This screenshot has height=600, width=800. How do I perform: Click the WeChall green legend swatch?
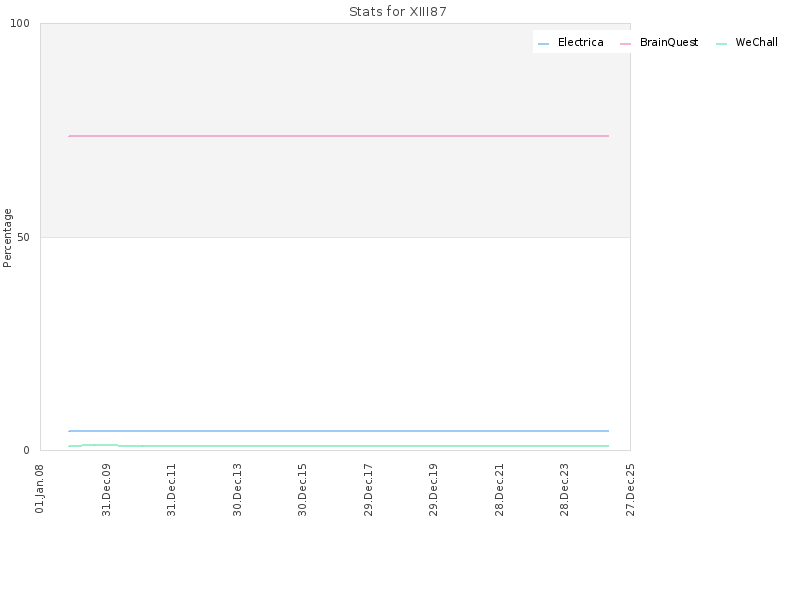click(721, 44)
